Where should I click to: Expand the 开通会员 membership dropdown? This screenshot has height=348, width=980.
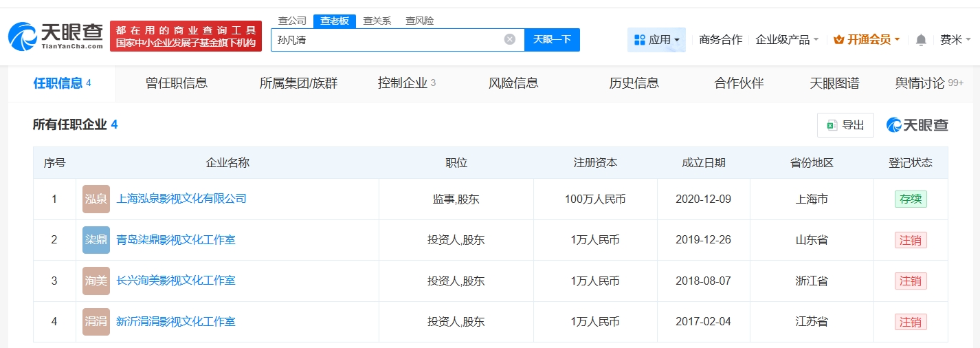pyautogui.click(x=867, y=40)
